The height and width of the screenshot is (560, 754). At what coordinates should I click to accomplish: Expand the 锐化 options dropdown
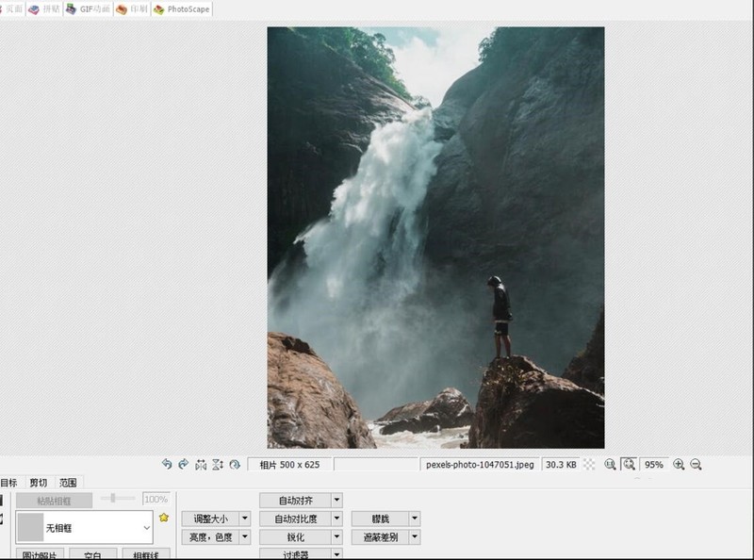[x=336, y=537]
